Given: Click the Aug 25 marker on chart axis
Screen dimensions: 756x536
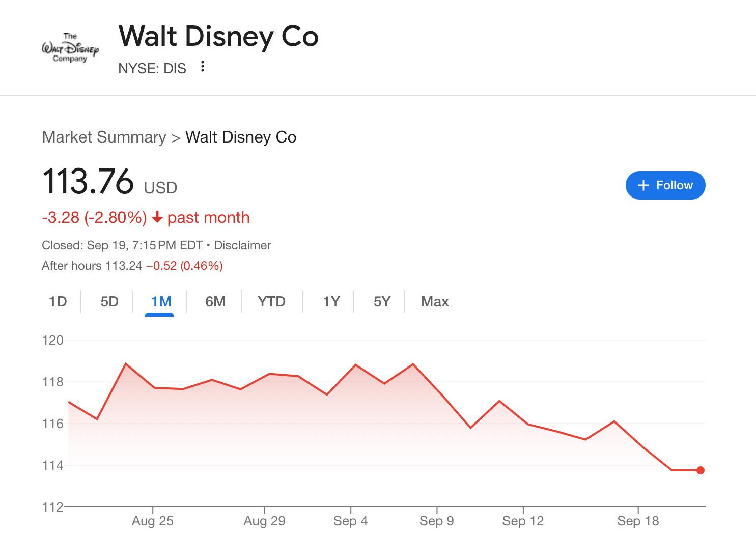Looking at the screenshot, I should click(153, 521).
